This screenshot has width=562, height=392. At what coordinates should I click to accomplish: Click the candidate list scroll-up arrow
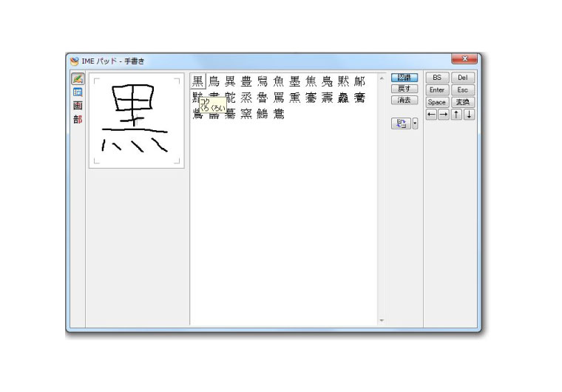382,78
